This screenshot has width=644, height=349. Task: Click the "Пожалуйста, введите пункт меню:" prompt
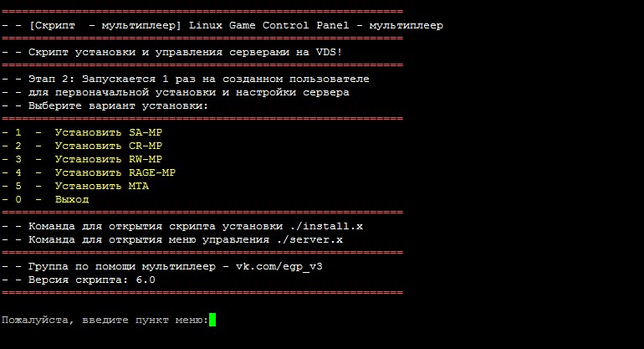[104, 320]
